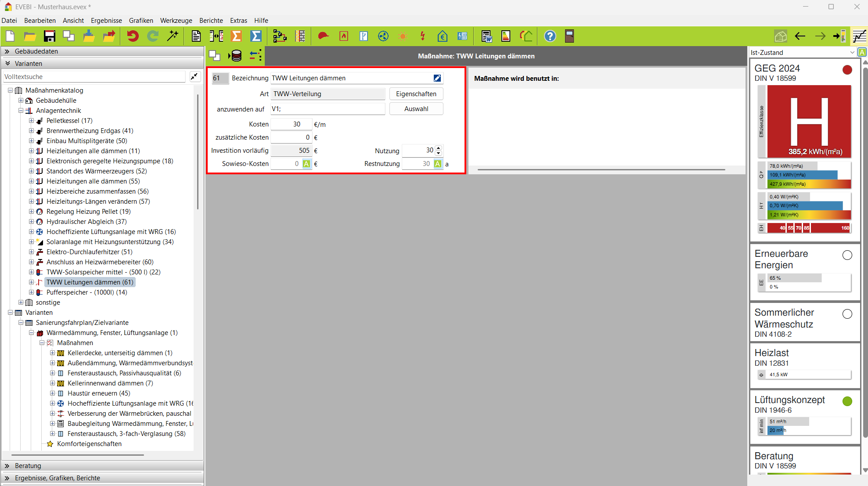Viewport: 868px width, 486px height.
Task: Click the red Undo arrow icon
Action: point(133,36)
